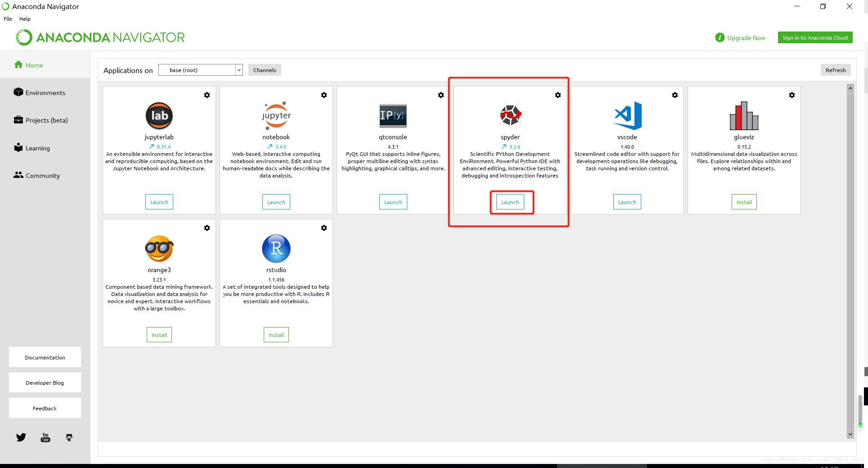Click notebook version 5.4.0 text
868x468 pixels.
click(281, 147)
